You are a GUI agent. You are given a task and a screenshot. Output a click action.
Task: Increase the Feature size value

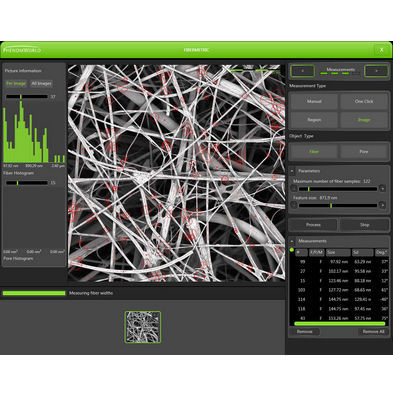(382, 205)
